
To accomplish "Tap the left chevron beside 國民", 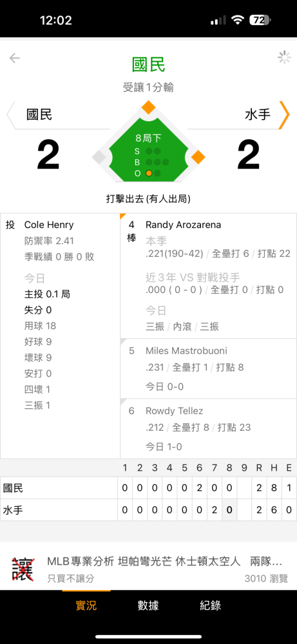I will (x=11, y=115).
